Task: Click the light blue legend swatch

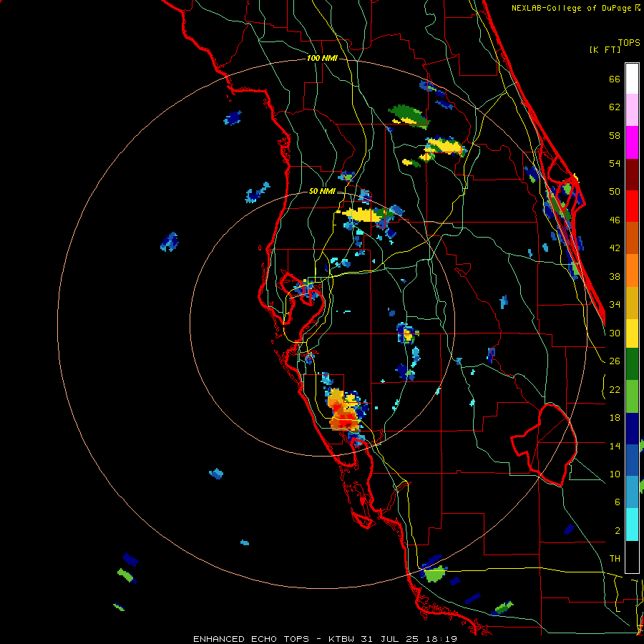Action: pos(632,492)
